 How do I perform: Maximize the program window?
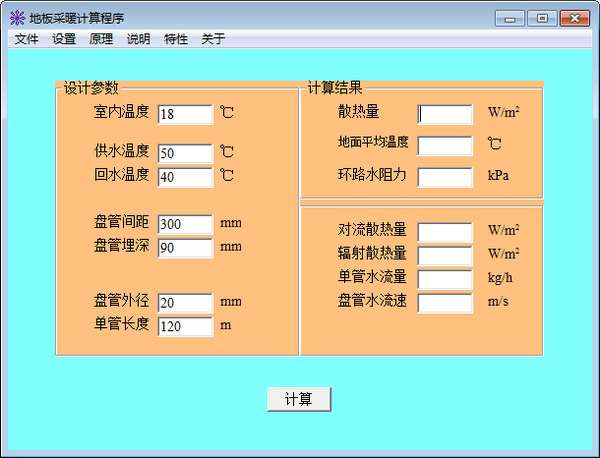(543, 18)
